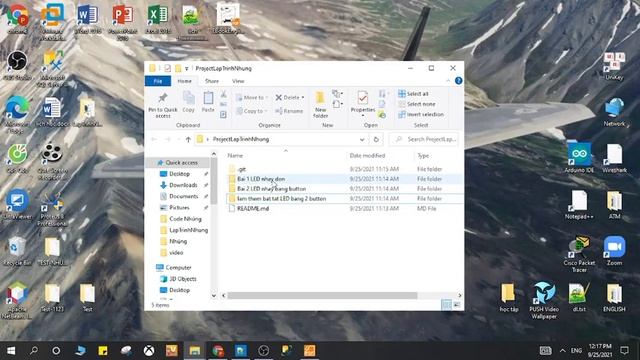This screenshot has width=640, height=360.
Task: Click Invert selection in ribbon
Action: (x=421, y=115)
